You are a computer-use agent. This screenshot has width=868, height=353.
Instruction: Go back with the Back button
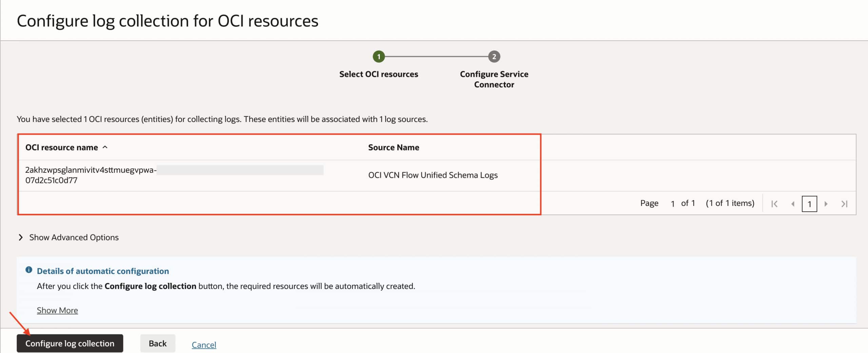(x=158, y=343)
